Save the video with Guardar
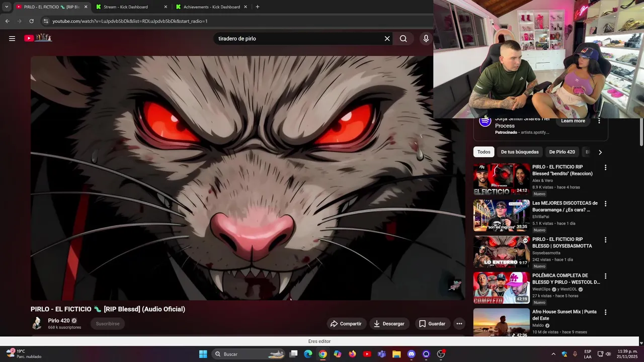 432,324
